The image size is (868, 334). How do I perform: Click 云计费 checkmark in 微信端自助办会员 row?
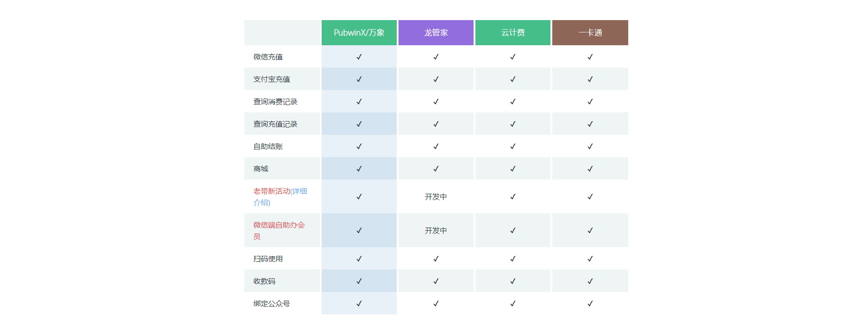513,230
